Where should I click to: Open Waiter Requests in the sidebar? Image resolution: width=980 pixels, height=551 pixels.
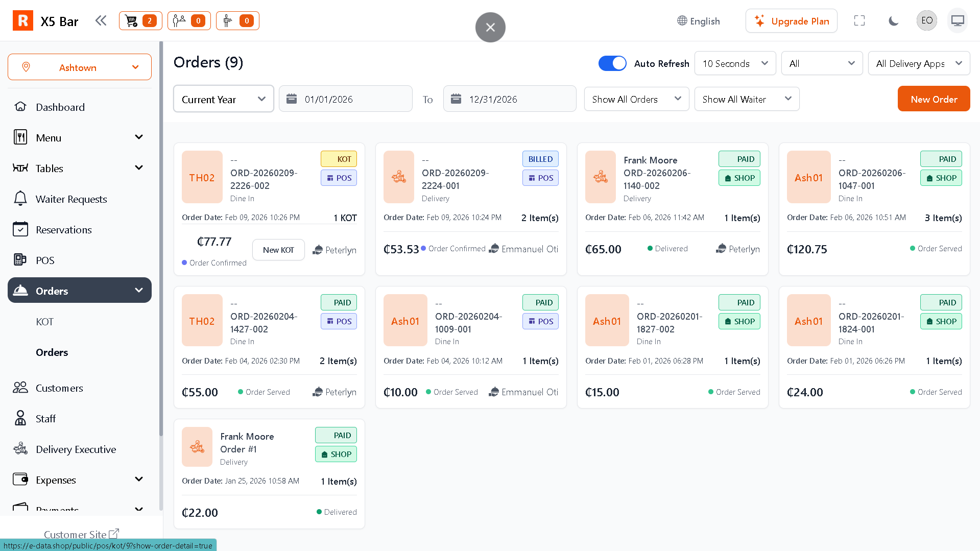tap(71, 199)
